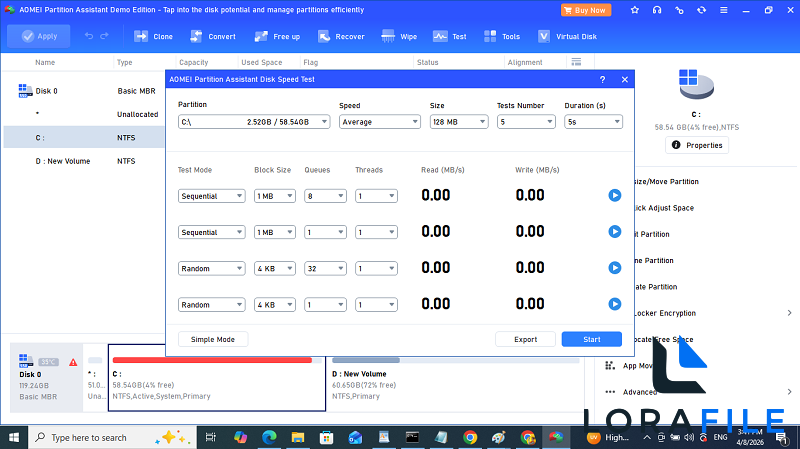Image resolution: width=800 pixels, height=449 pixels.
Task: Run the first Sequential test play button
Action: (x=615, y=195)
